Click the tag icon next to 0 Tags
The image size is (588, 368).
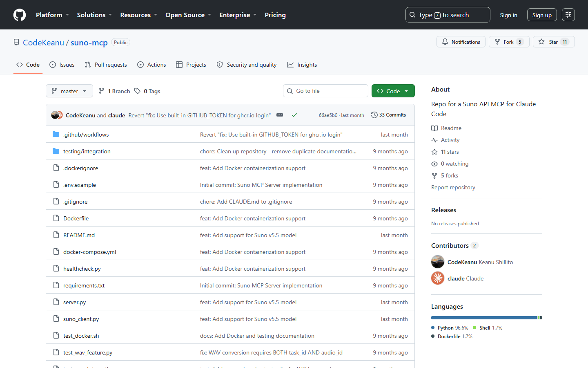[138, 91]
